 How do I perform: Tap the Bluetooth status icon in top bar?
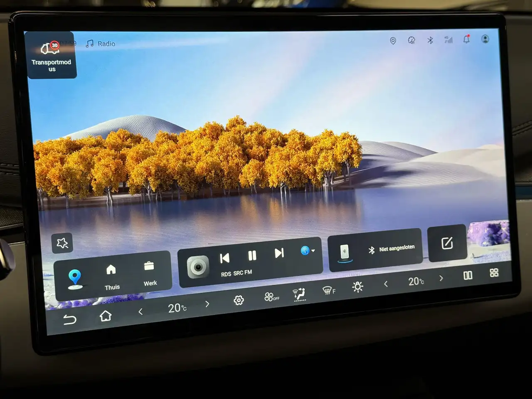[430, 40]
